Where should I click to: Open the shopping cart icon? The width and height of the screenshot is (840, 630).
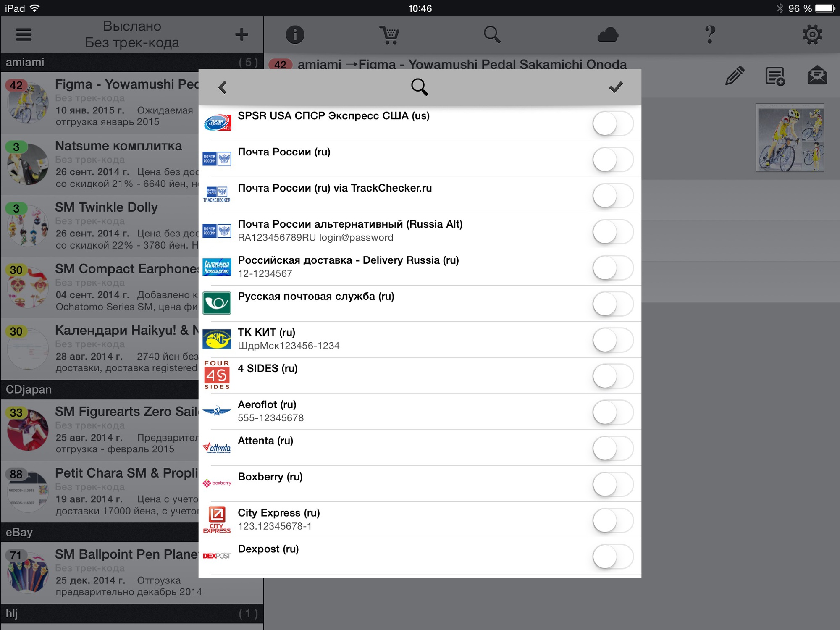389,34
